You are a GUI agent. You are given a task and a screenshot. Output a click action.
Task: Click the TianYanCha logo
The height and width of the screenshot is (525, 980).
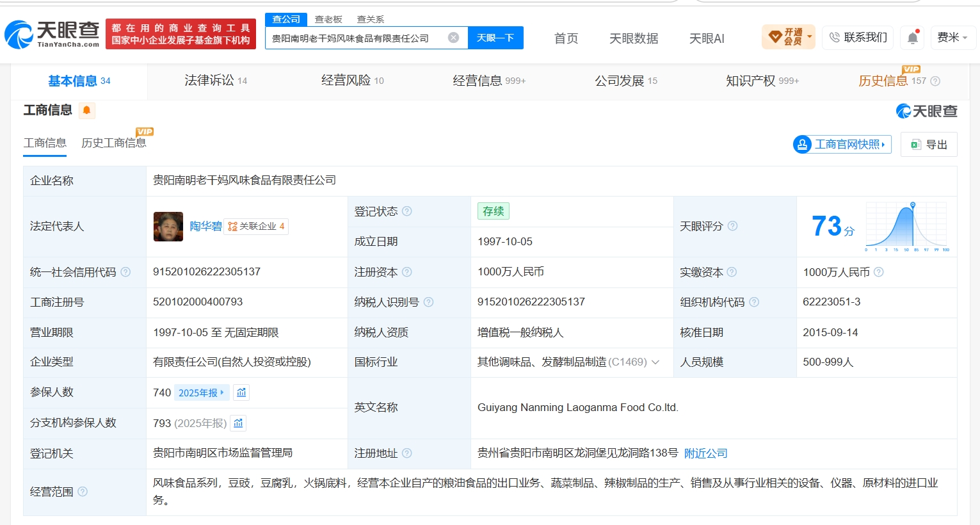point(52,35)
